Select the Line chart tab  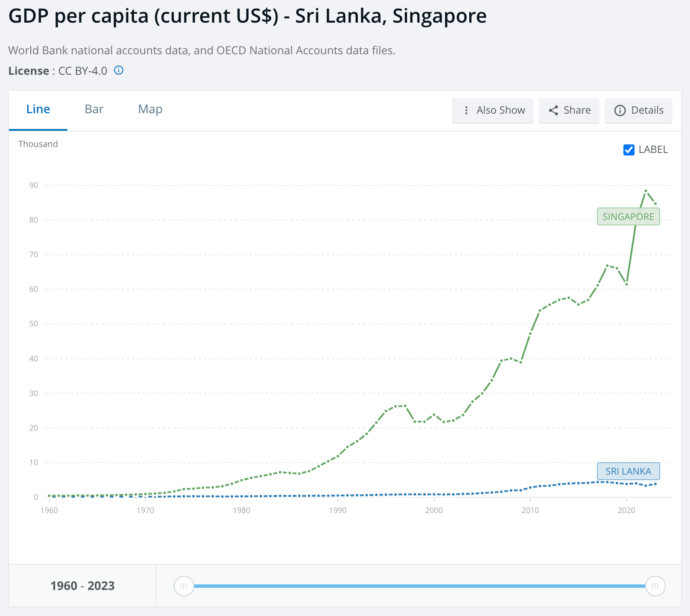[x=38, y=109]
